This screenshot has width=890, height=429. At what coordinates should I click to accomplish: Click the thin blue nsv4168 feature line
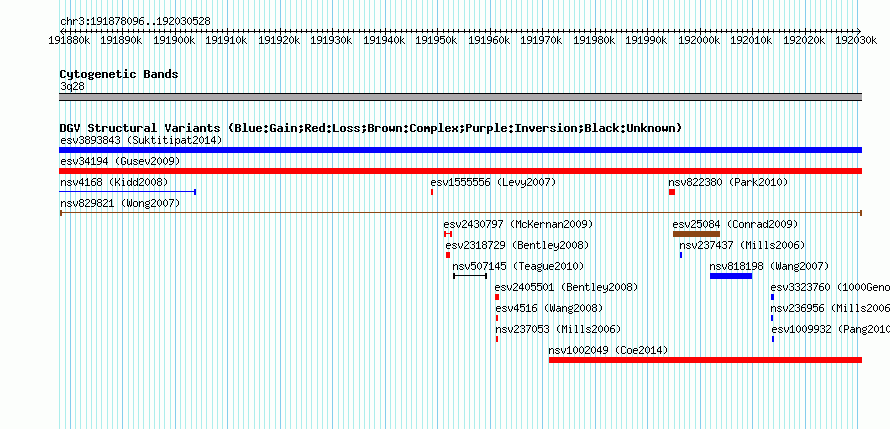[x=128, y=192]
